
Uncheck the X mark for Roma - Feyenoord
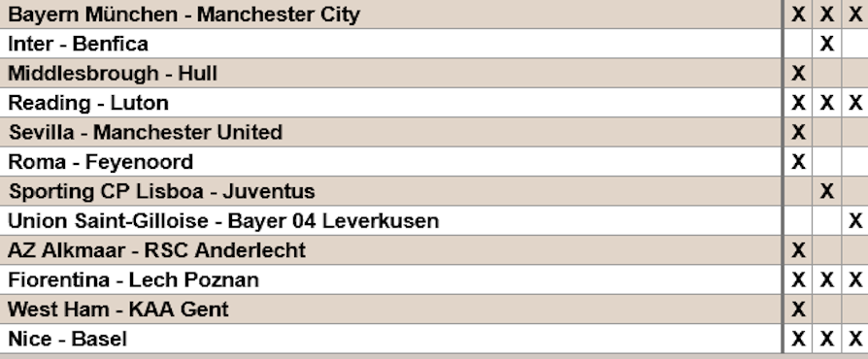(x=798, y=161)
